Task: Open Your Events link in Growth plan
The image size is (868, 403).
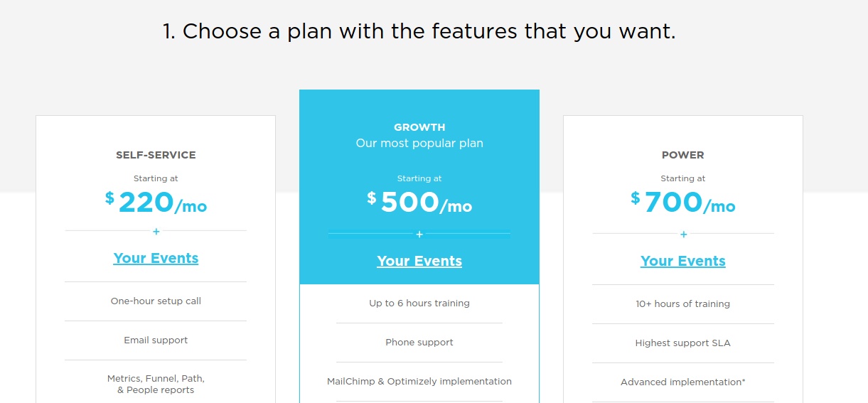Action: (419, 261)
